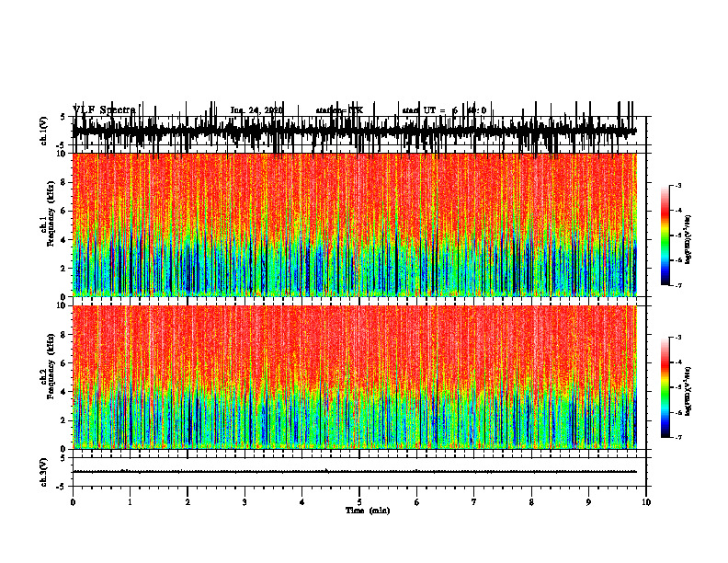Click the 6 tick on Time axis
The height and width of the screenshot is (563, 728).
pyautogui.click(x=417, y=502)
